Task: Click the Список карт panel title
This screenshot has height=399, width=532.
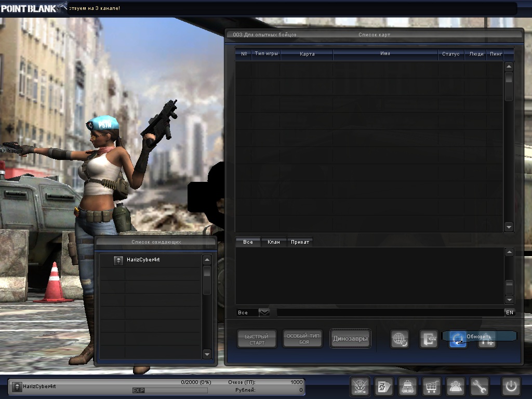Action: click(x=374, y=35)
